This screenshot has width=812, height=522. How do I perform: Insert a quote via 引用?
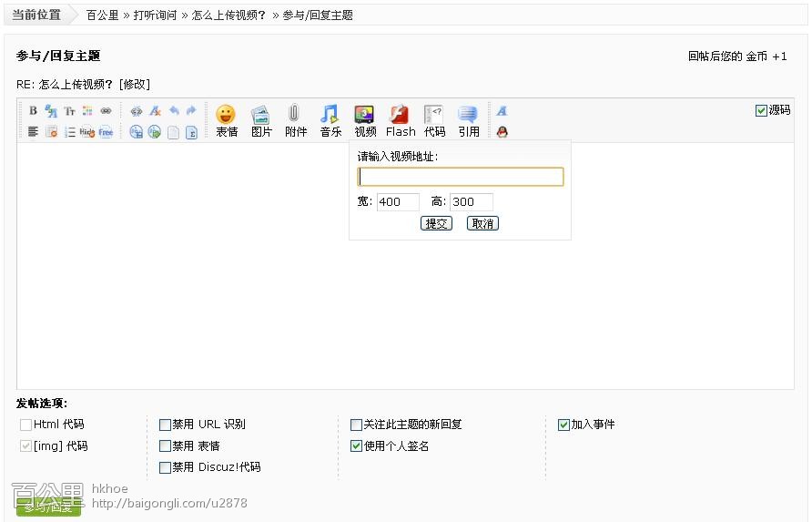tap(469, 121)
